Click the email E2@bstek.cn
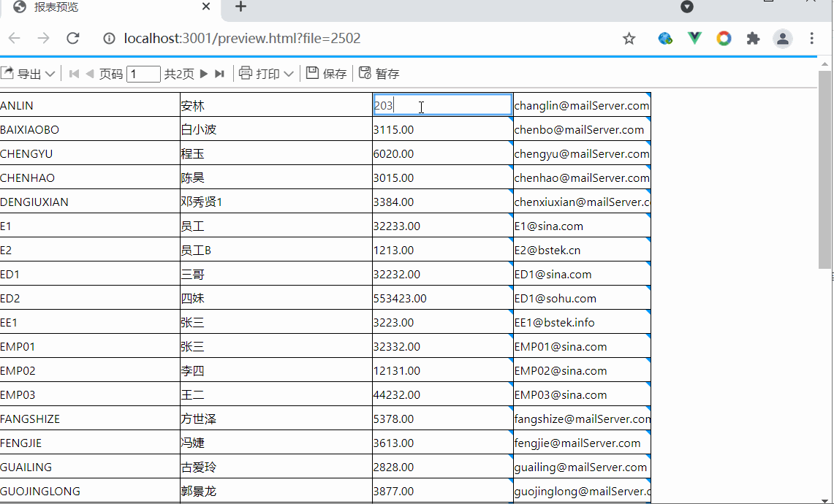Image resolution: width=834 pixels, height=504 pixels. pos(582,250)
